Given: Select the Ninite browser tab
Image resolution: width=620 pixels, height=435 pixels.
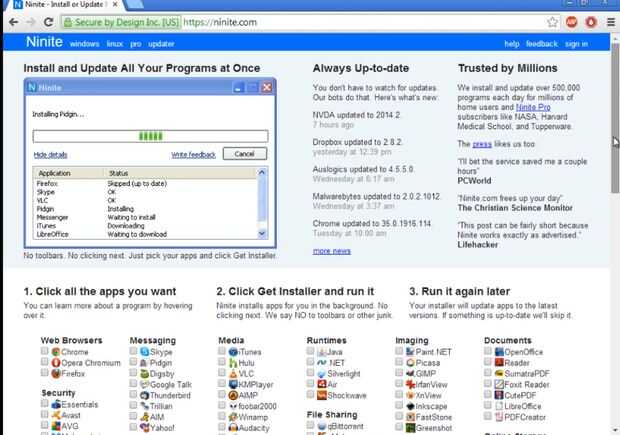Looking at the screenshot, I should click(65, 5).
